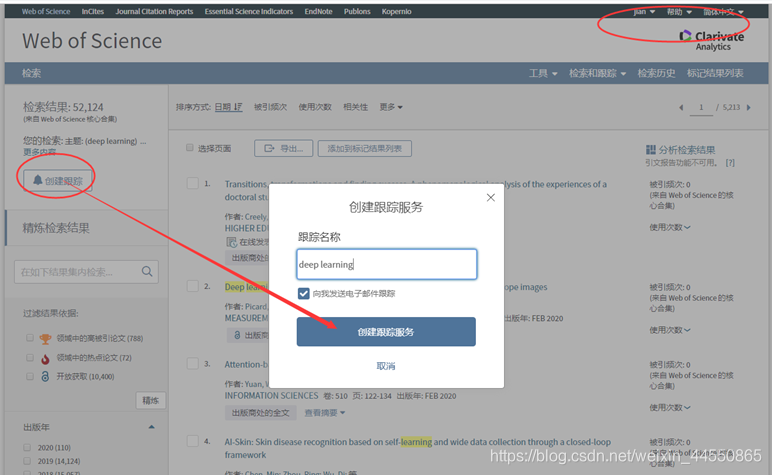772x475 pixels.
Task: Click the 精炼 button
Action: click(151, 400)
